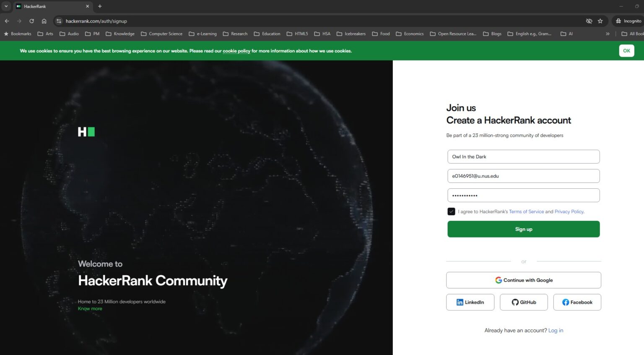Expand hidden bookmarks with the double chevron
Viewport: 644px width, 355px height.
click(x=608, y=34)
